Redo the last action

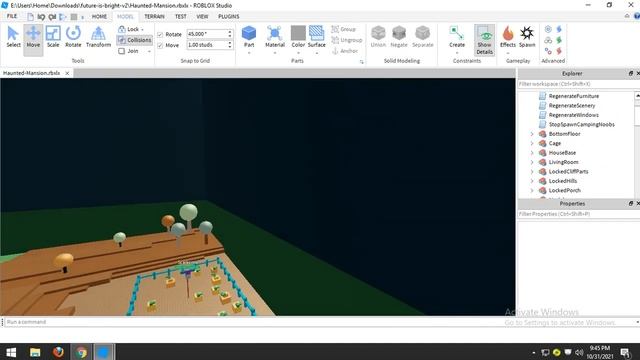(52, 17)
